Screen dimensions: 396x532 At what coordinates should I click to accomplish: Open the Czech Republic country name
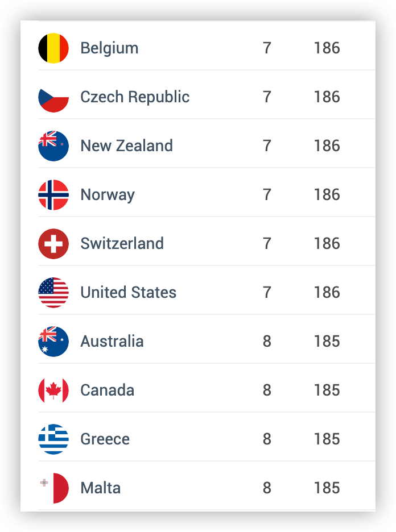pos(135,97)
